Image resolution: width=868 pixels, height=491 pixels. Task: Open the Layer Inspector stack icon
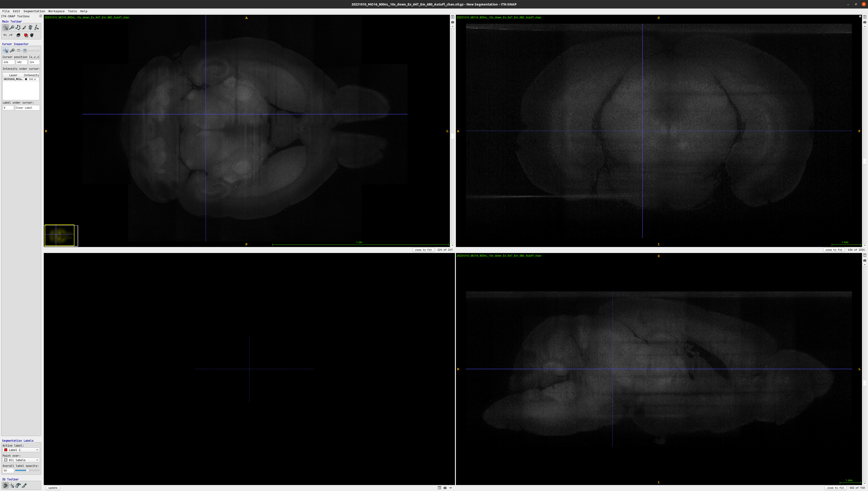pyautogui.click(x=18, y=35)
